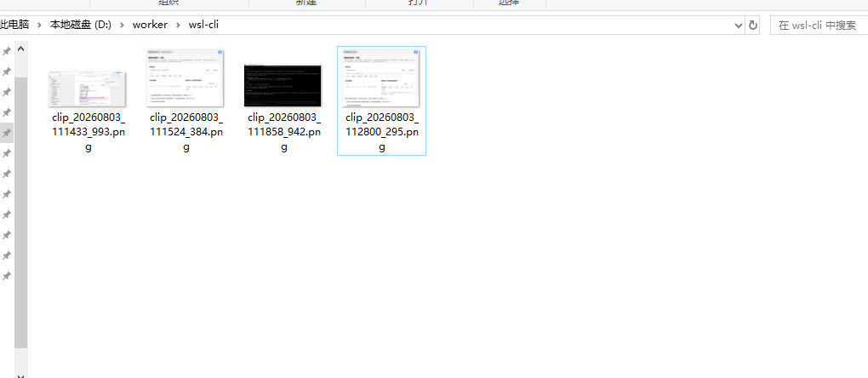
Task: Go to 本地磁盘 (D:) in breadcrumb
Action: (81, 25)
